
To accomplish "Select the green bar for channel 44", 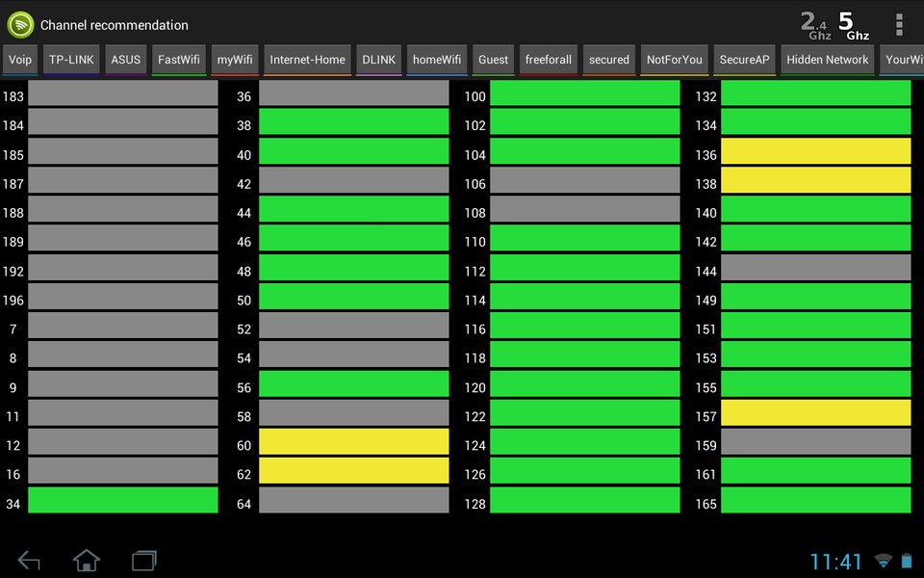I will tap(354, 209).
